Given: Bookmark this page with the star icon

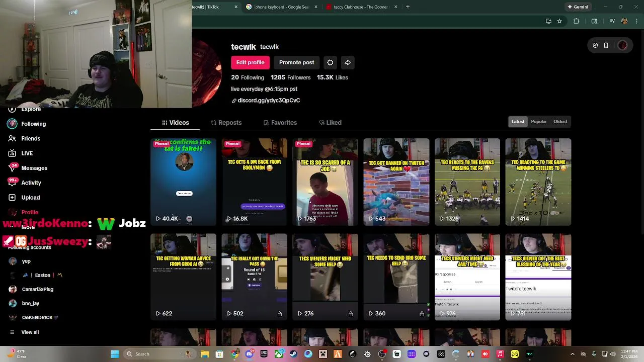Looking at the screenshot, I should (559, 21).
